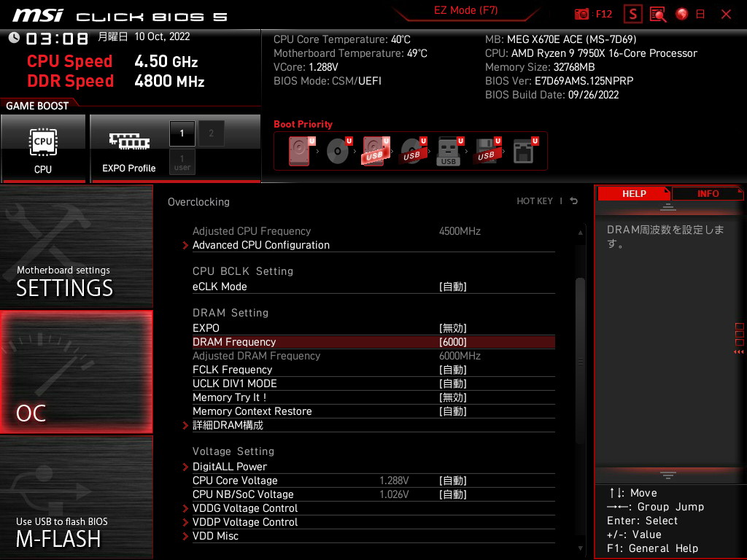Click the Overclocking list scrollbar thumb
Screen dimensions: 747x560
click(x=580, y=362)
